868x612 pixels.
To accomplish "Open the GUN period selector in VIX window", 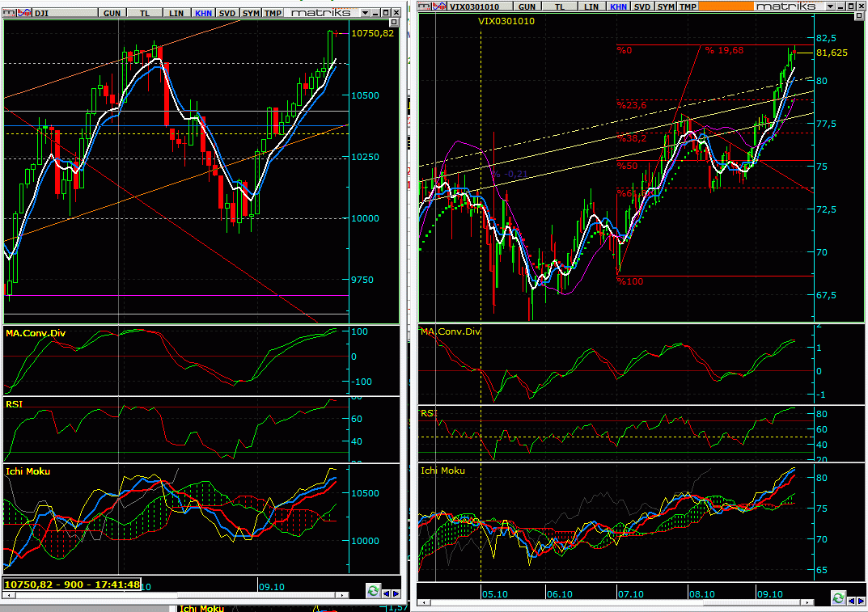I will [x=527, y=6].
